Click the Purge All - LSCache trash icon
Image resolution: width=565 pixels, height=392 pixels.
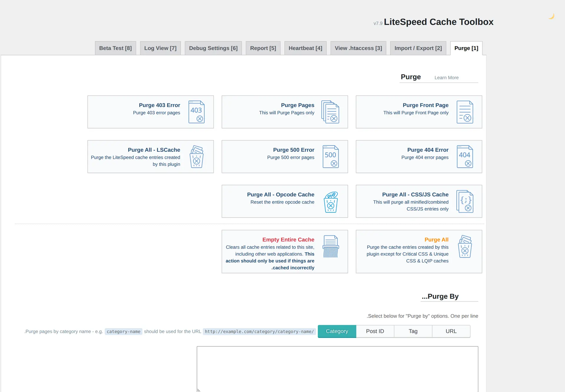(197, 156)
